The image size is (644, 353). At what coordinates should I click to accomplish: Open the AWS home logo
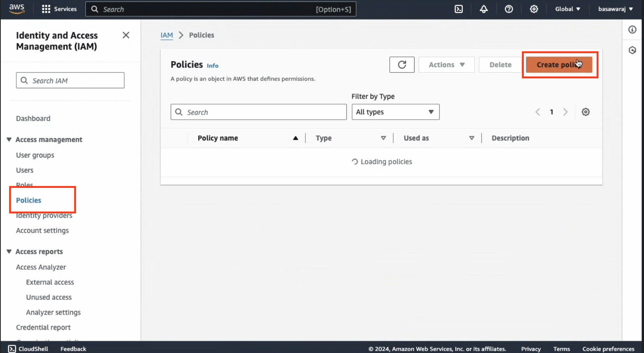(x=17, y=9)
